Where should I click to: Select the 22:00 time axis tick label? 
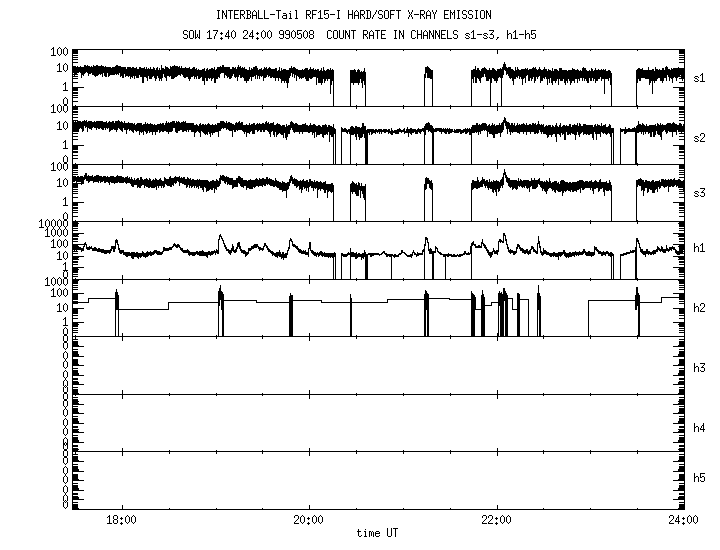click(x=496, y=520)
